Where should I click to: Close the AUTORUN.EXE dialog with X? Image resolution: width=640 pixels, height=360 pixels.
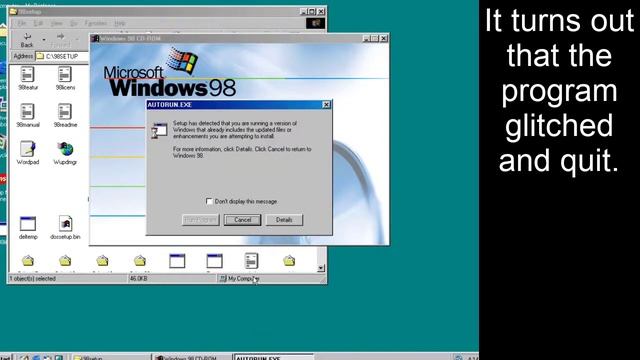tap(326, 105)
